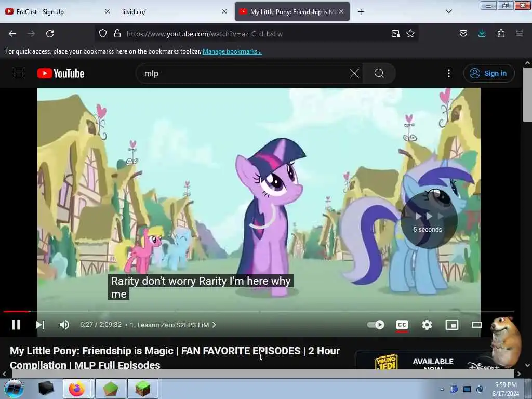Open the Windows Start menu
This screenshot has width=532, height=399.
[14, 389]
